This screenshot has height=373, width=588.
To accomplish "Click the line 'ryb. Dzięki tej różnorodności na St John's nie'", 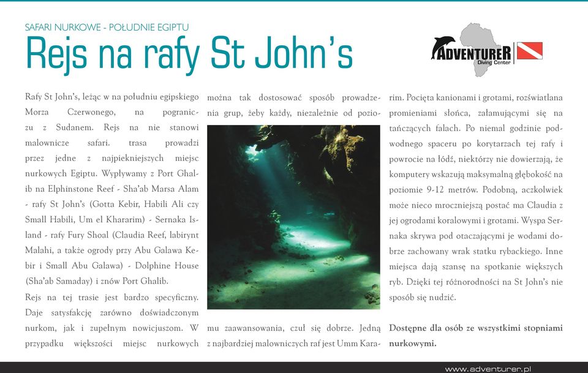I will click(476, 282).
